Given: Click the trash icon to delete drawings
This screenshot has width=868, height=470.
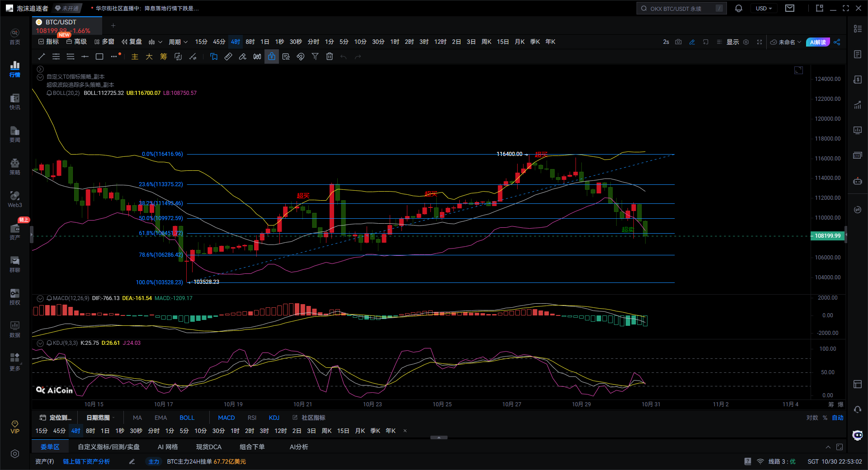Looking at the screenshot, I should pos(330,56).
